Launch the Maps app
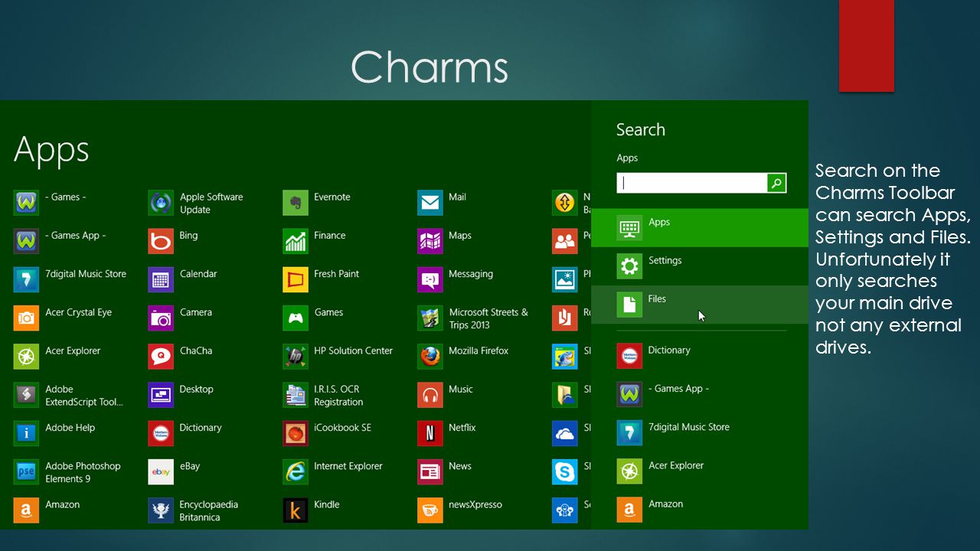 [x=445, y=241]
